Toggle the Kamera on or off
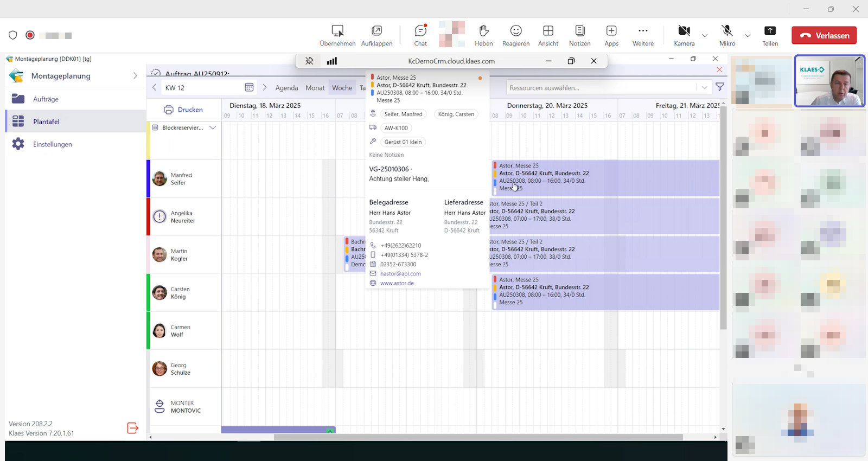Screen dimensions: 868x461 [684, 35]
